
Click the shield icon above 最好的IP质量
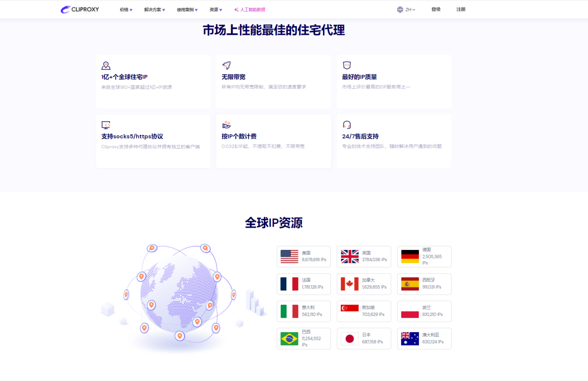point(346,66)
